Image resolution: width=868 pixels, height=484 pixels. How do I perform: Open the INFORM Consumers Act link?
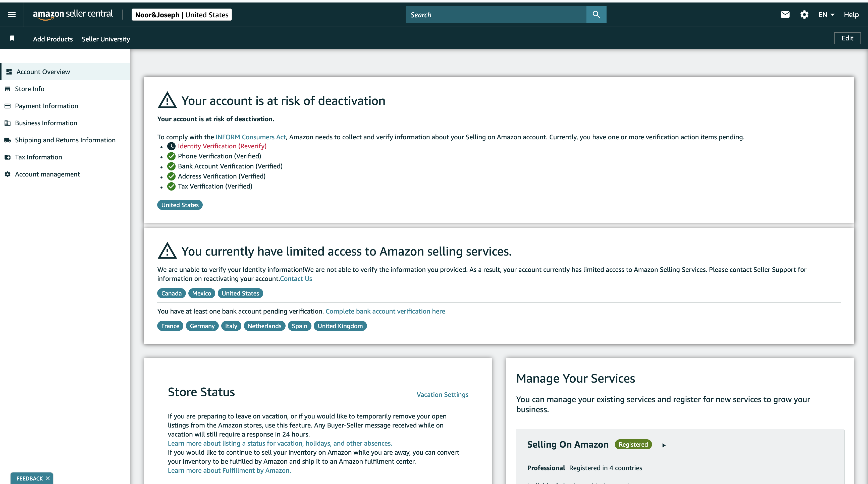pos(250,137)
